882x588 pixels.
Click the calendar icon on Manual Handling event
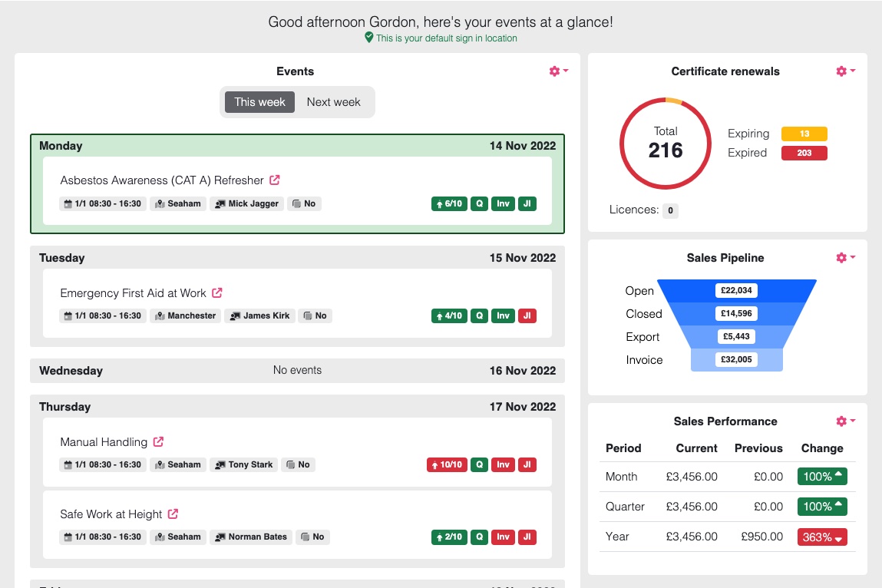coord(69,464)
